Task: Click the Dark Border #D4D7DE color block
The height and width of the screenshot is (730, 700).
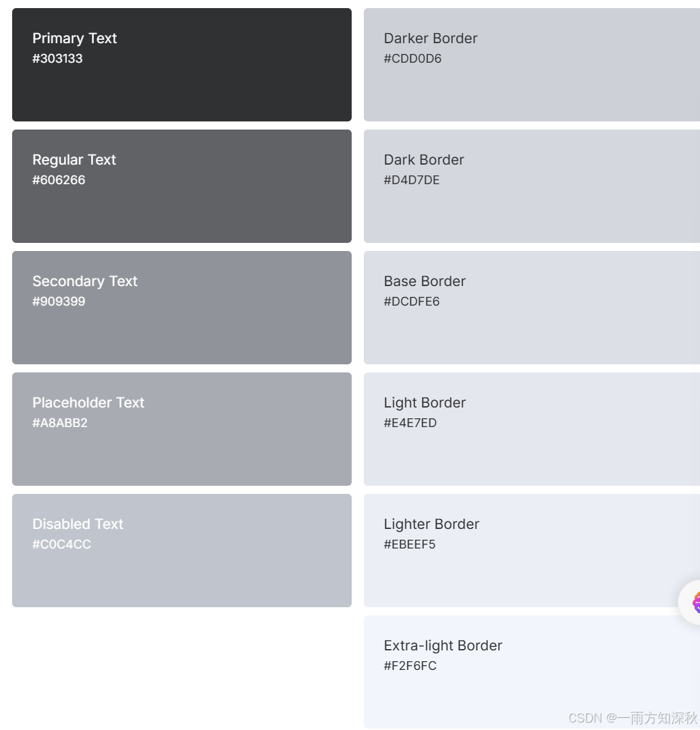Action: point(532,186)
